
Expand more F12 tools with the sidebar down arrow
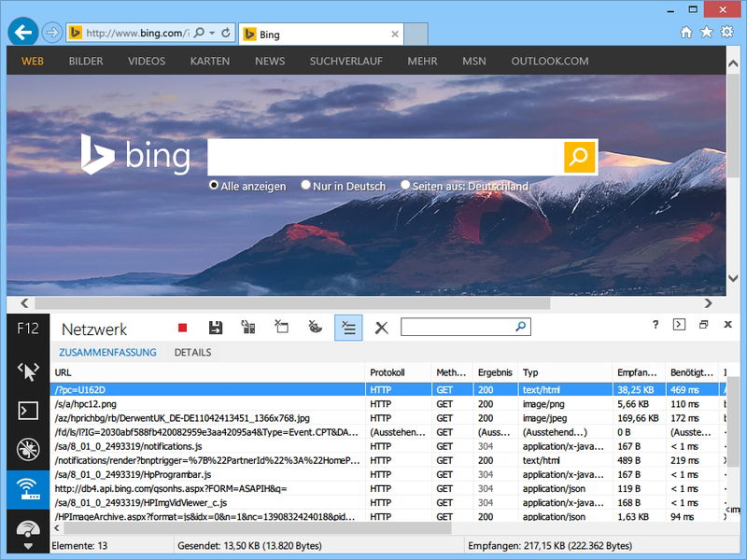[28, 547]
